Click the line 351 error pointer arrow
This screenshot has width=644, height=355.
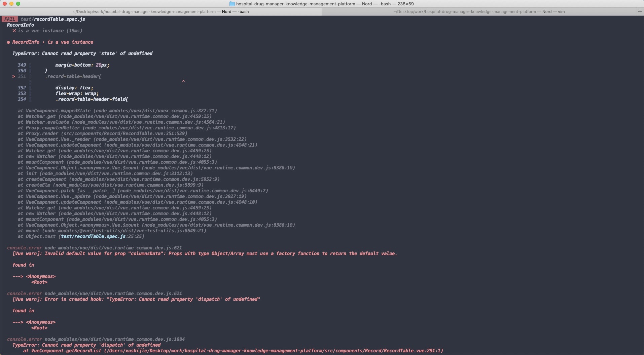click(x=14, y=76)
